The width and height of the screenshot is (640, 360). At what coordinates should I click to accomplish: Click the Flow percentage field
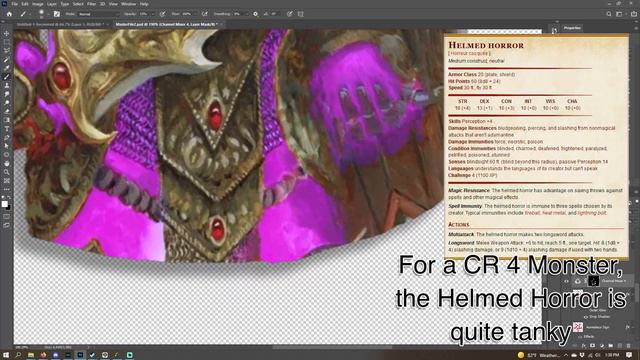[x=187, y=14]
